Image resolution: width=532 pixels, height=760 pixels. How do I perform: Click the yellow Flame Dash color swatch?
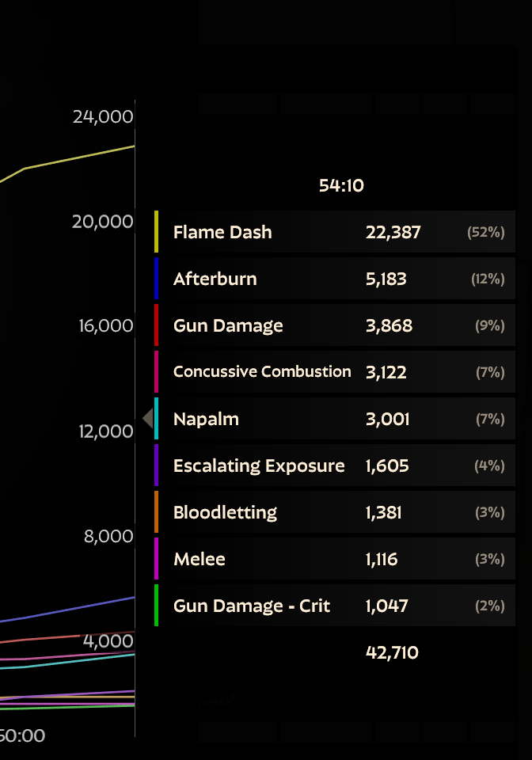(x=156, y=232)
